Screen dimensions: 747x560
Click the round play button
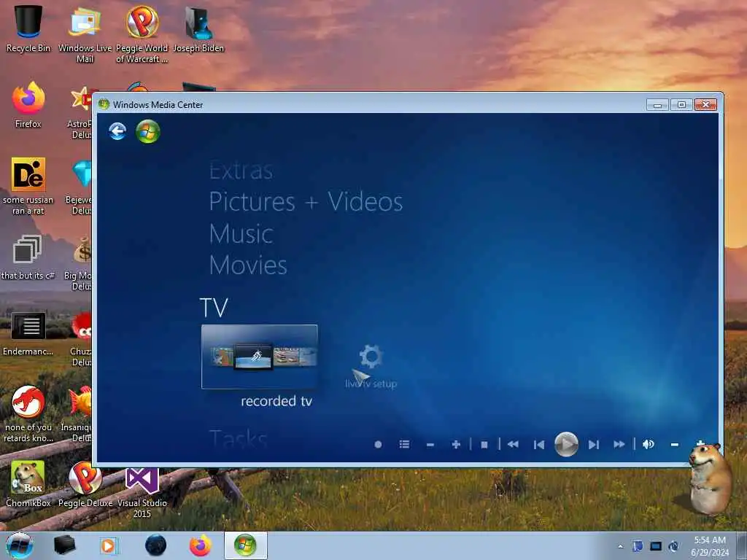[566, 444]
